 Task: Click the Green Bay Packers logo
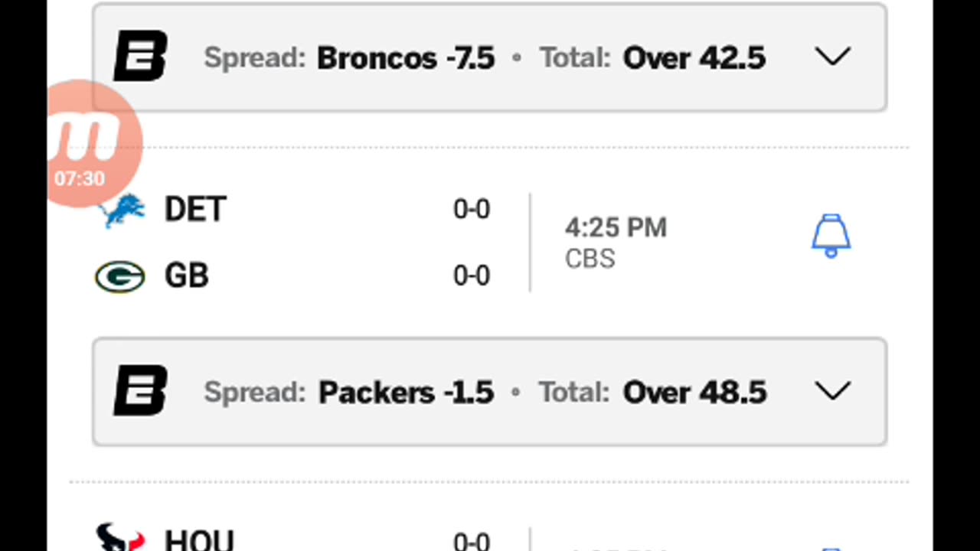pyautogui.click(x=120, y=276)
